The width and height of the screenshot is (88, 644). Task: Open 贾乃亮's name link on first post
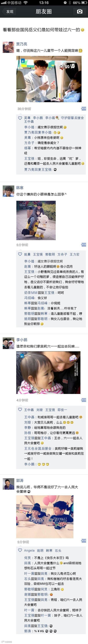22,44
